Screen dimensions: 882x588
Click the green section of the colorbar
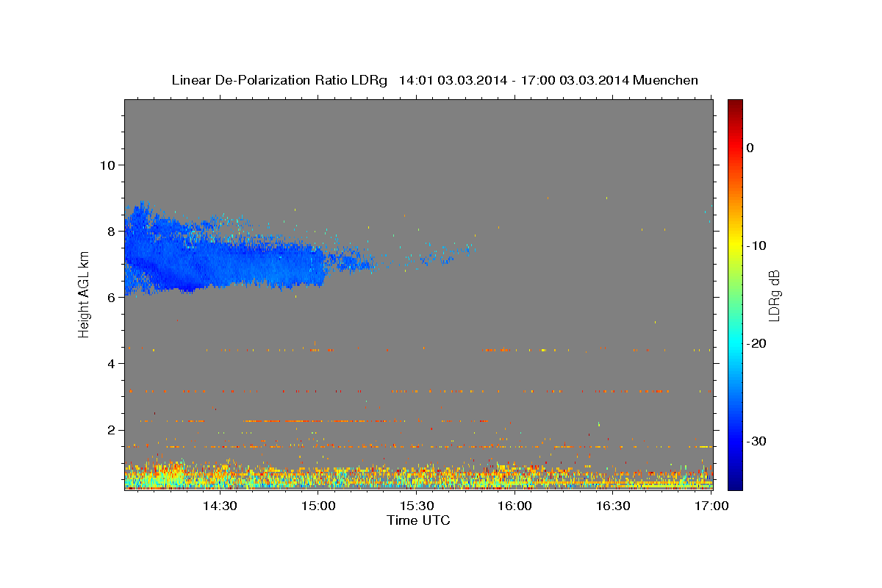[x=735, y=294]
